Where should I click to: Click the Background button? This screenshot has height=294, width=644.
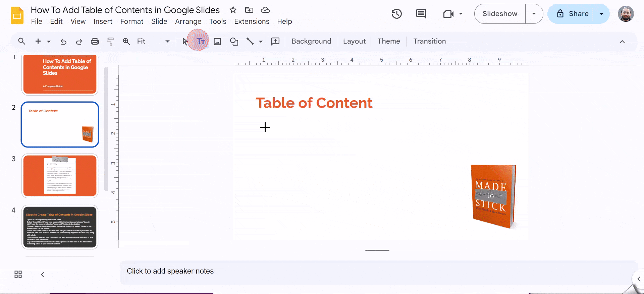tap(311, 41)
